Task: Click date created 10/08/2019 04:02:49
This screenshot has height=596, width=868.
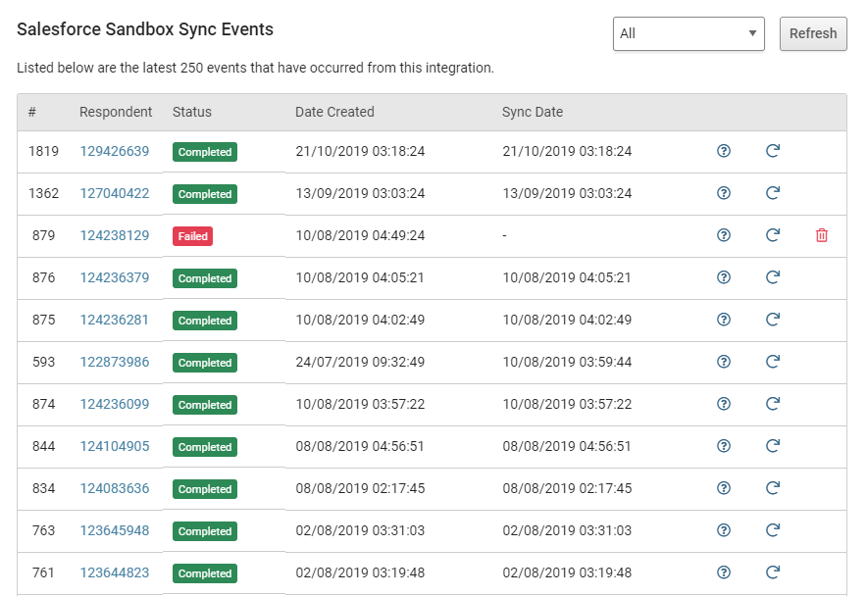Action: click(360, 320)
